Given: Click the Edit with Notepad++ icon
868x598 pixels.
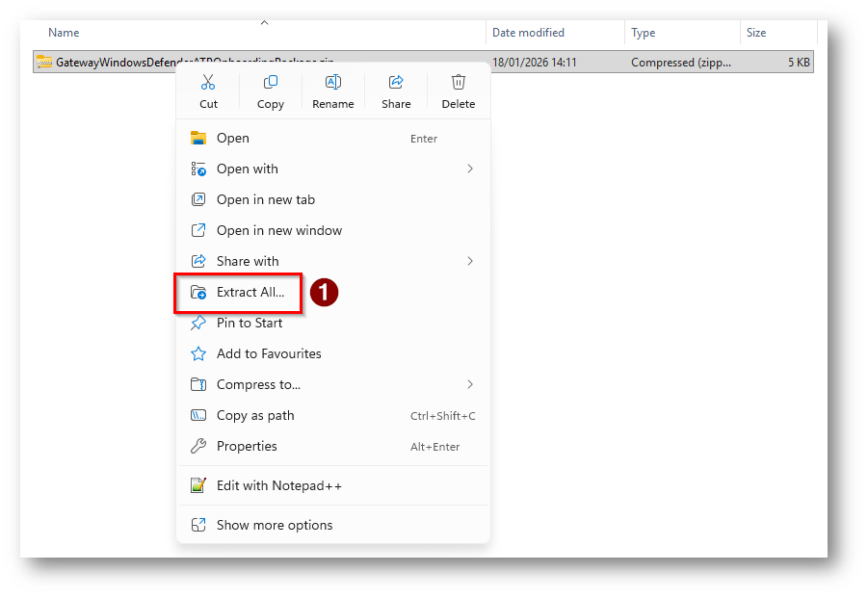Looking at the screenshot, I should click(x=198, y=486).
